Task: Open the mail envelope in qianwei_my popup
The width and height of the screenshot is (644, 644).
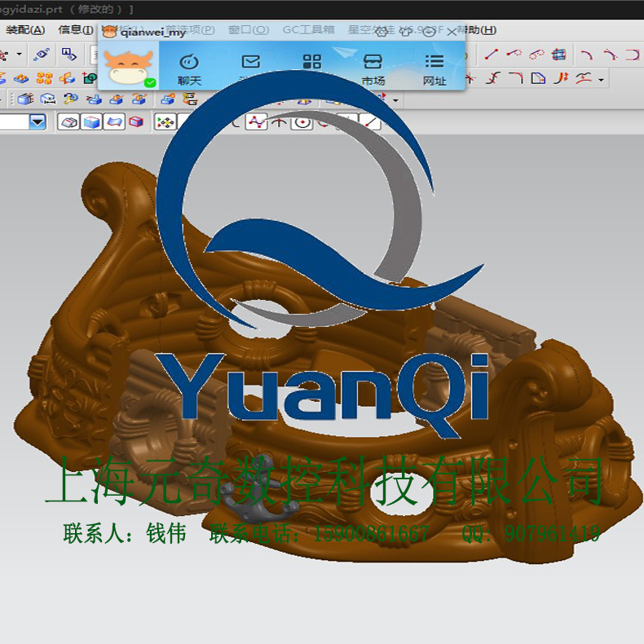Action: pyautogui.click(x=251, y=62)
